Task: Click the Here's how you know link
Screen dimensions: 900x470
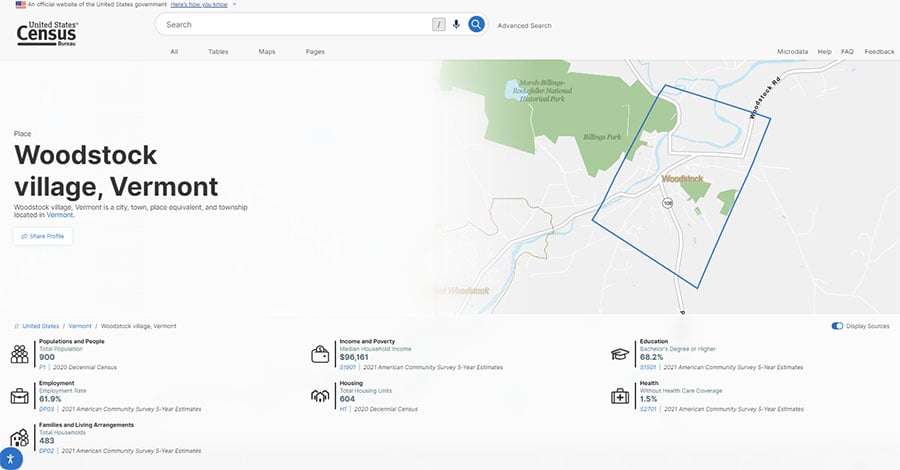Action: [x=199, y=5]
